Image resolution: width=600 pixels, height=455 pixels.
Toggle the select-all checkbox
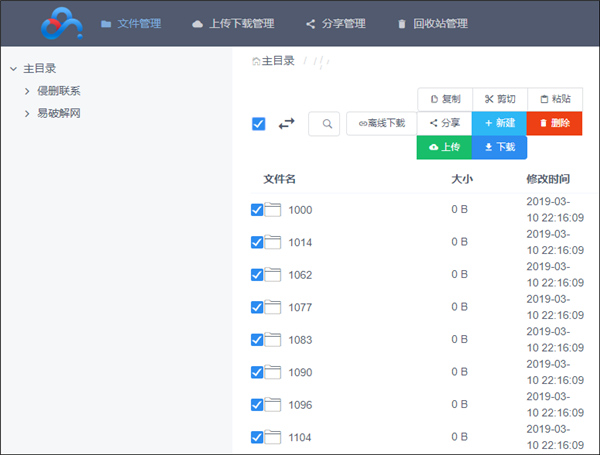[x=258, y=123]
